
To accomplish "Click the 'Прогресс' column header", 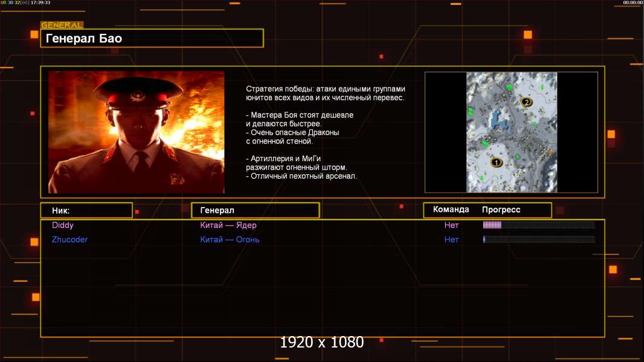I will tap(501, 209).
